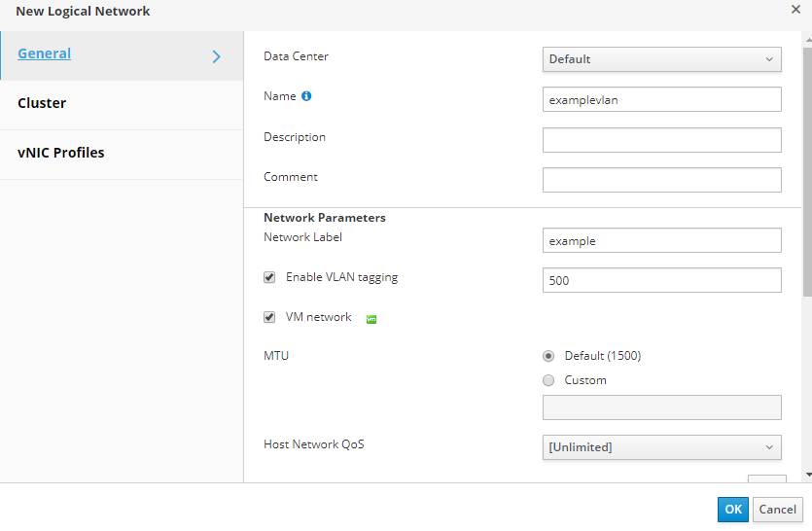
Task: Click the vertical scrollbar of the form
Action: [x=806, y=195]
